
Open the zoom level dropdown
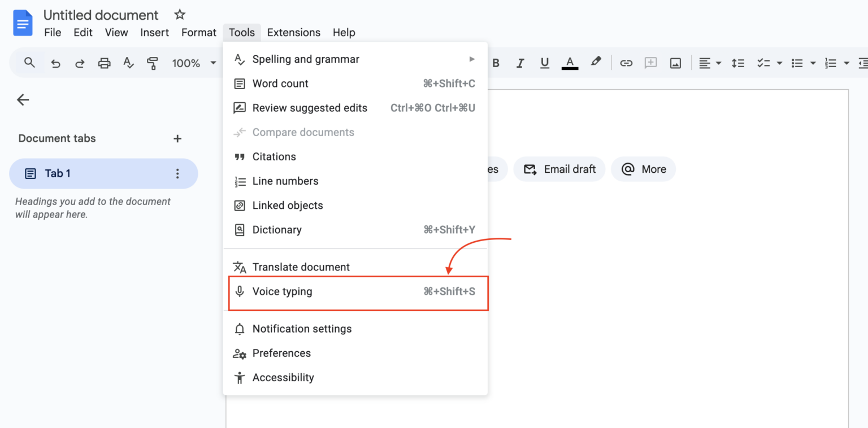(x=194, y=63)
